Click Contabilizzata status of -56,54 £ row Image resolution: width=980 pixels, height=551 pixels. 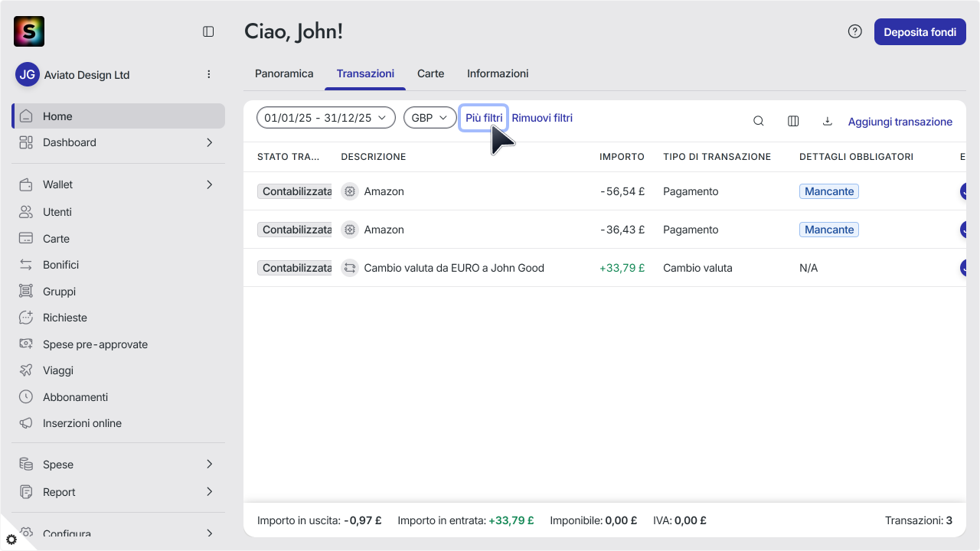295,191
